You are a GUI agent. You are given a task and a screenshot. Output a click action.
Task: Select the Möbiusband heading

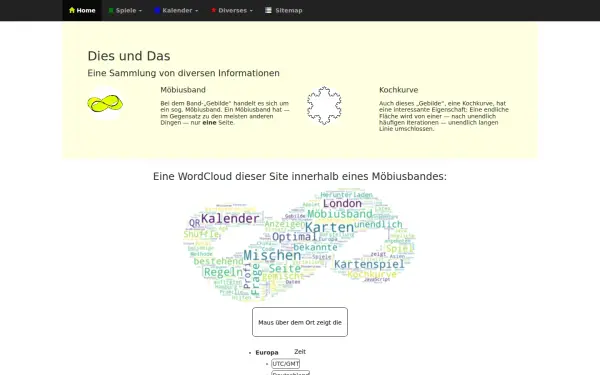pyautogui.click(x=183, y=90)
